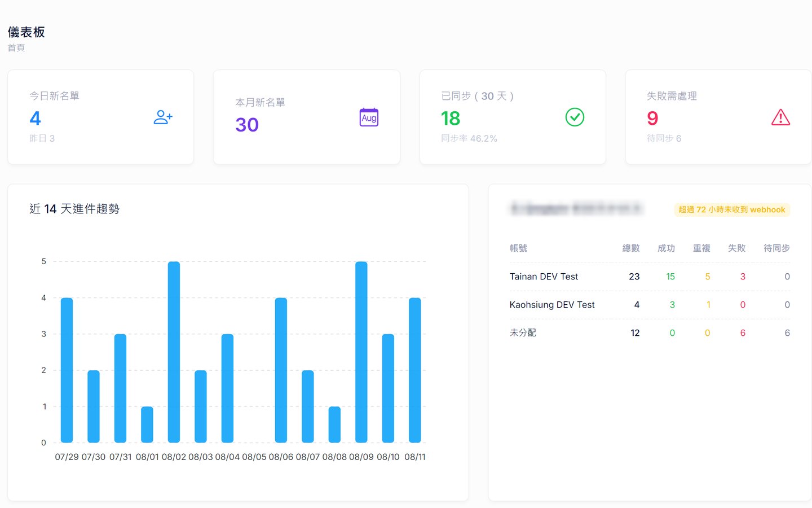
Task: Click the 07/29 bar in the chart
Action: pos(67,370)
